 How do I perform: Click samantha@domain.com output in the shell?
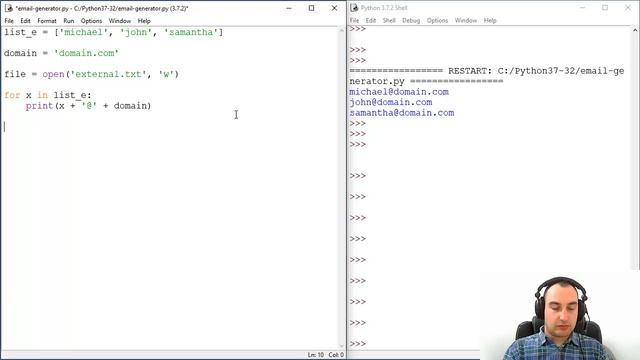click(402, 113)
